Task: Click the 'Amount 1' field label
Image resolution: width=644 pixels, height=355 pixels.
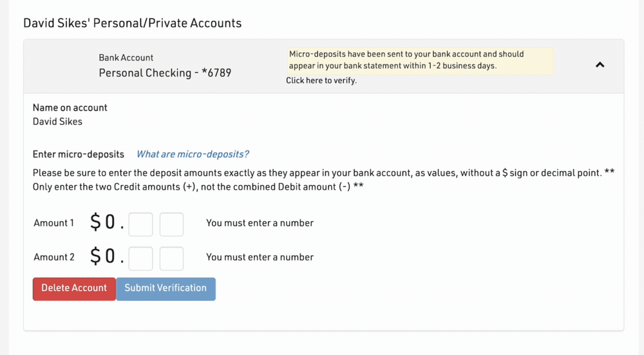Action: [x=54, y=223]
